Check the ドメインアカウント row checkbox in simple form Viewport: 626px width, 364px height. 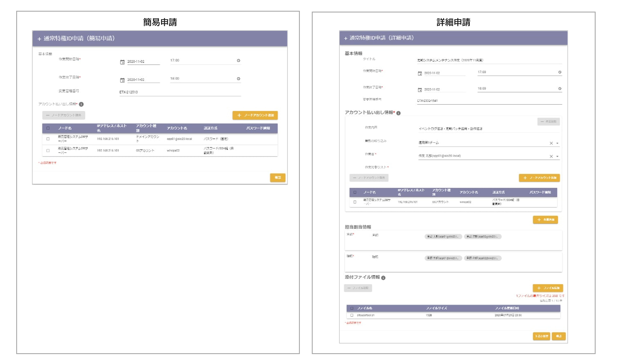tap(48, 139)
